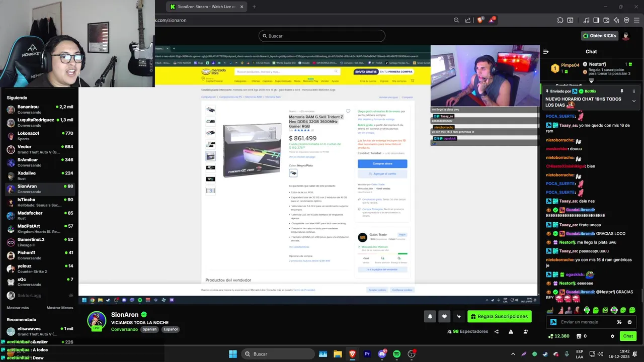Expand gift leaderboard with down arrow
Screen dimensions: 644x362
click(591, 80)
